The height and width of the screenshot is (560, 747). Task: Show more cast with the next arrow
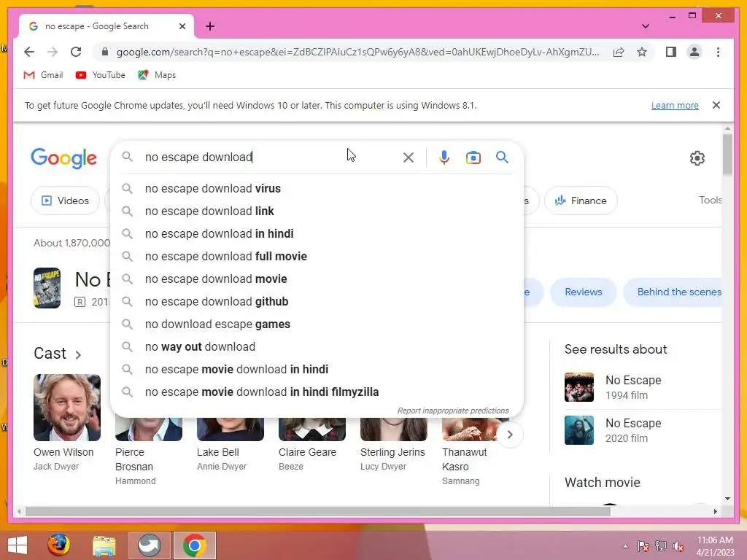tap(510, 435)
